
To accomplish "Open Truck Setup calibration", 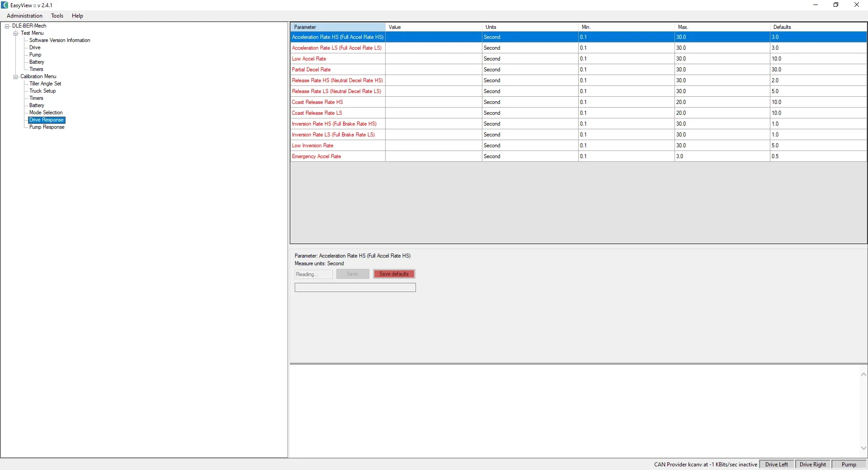I will click(42, 91).
